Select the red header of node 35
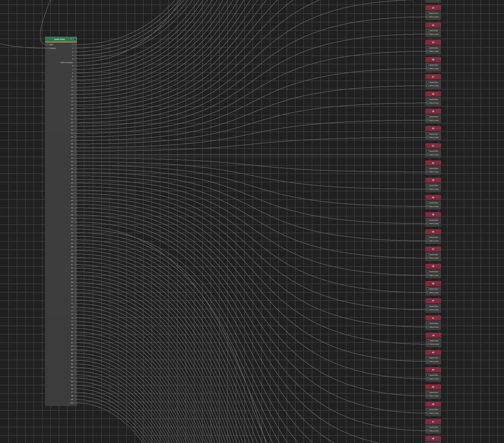 tap(433, 214)
